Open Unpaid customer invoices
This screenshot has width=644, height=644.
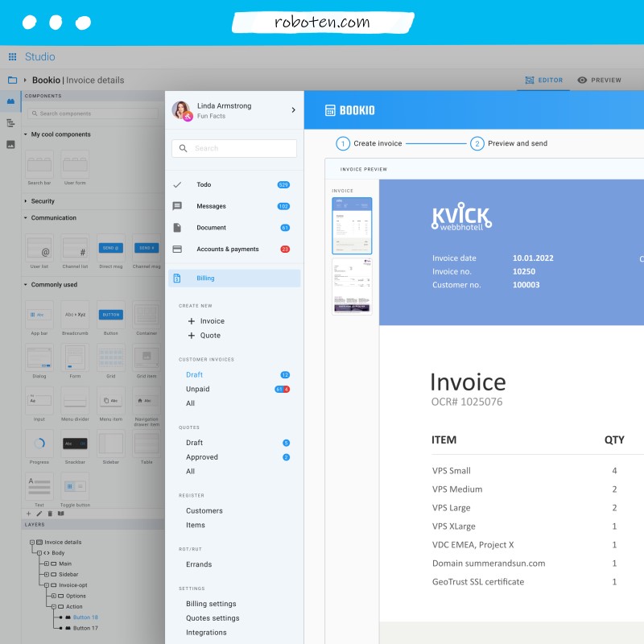pos(197,389)
